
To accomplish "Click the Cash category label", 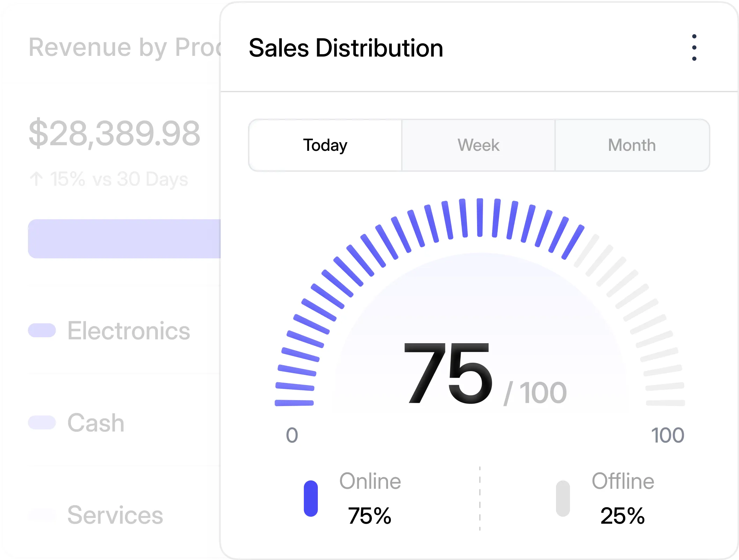I will coord(96,423).
